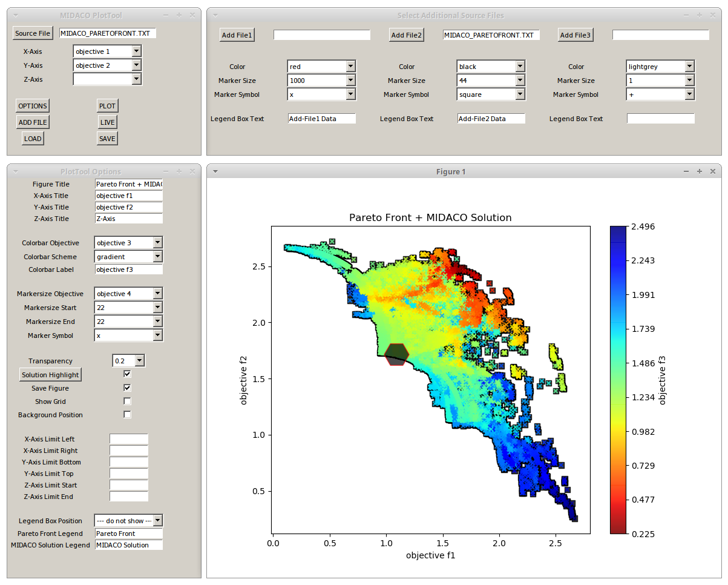
Task: Open Select Additional Source Files window menu arrow
Action: click(215, 15)
